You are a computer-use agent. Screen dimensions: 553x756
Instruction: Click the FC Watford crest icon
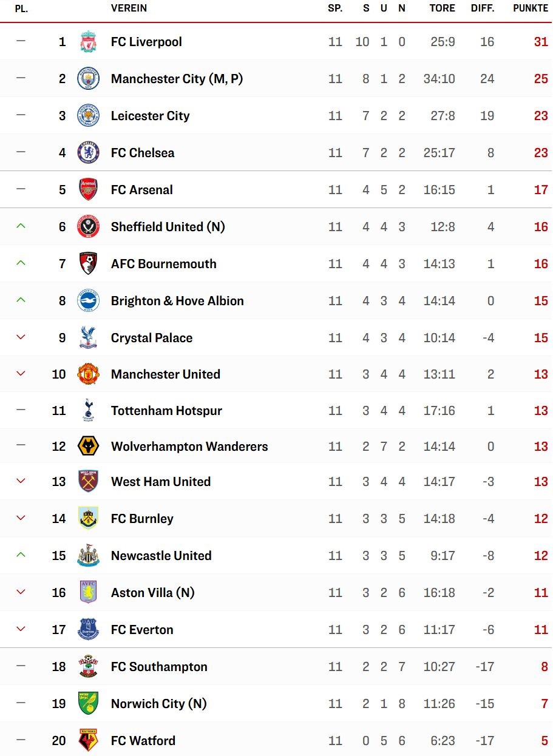tap(89, 741)
